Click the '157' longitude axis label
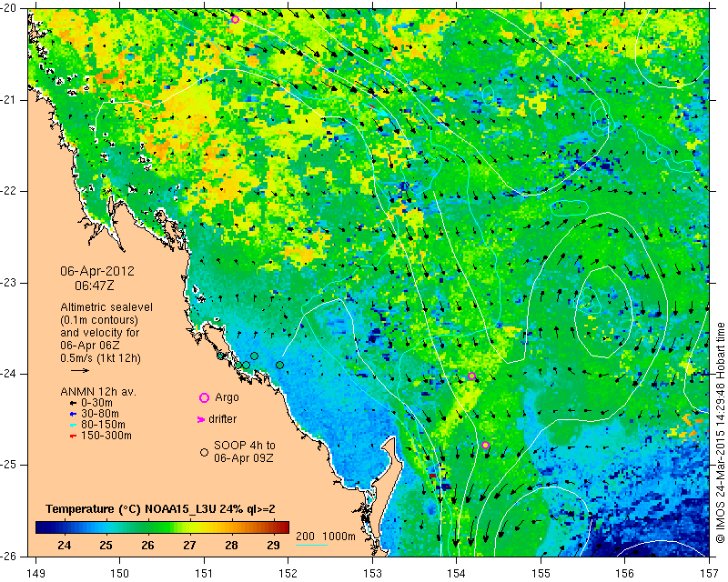This screenshot has height=582, width=728. 710,574
